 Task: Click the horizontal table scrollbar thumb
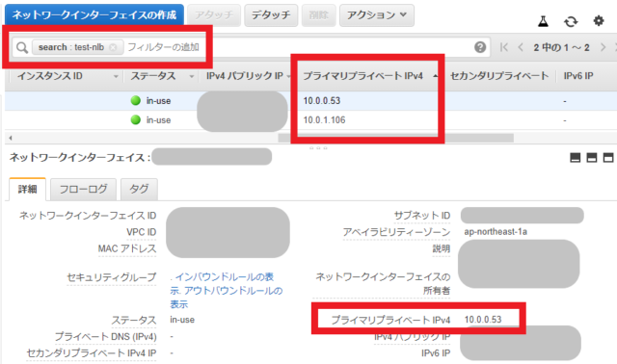[395, 138]
